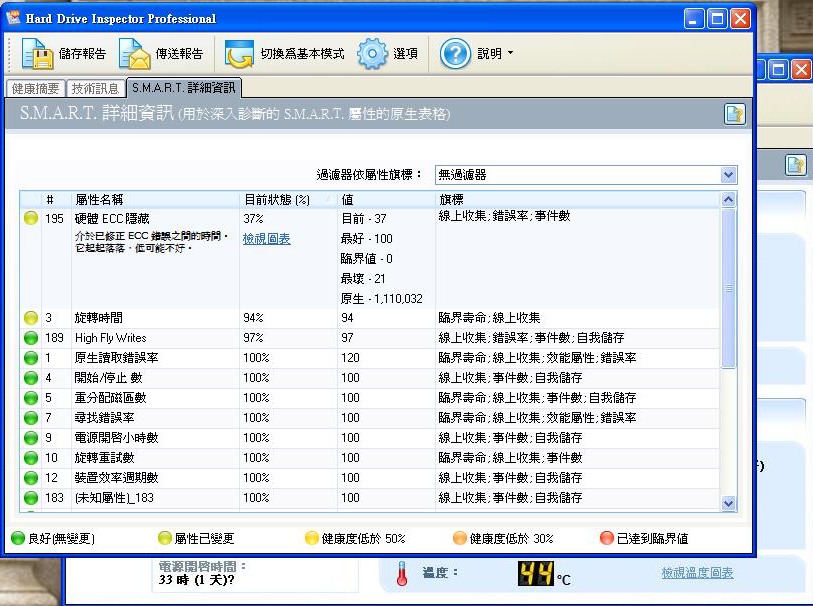Sort by the # column header
This screenshot has height=606, width=813.
(56, 200)
